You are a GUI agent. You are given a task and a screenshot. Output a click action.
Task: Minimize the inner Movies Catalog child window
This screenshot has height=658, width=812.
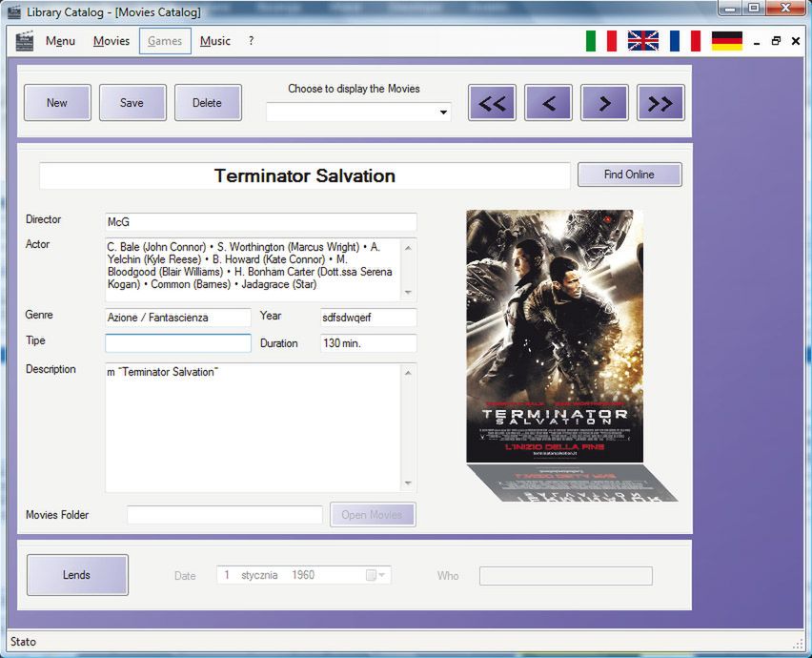point(757,42)
